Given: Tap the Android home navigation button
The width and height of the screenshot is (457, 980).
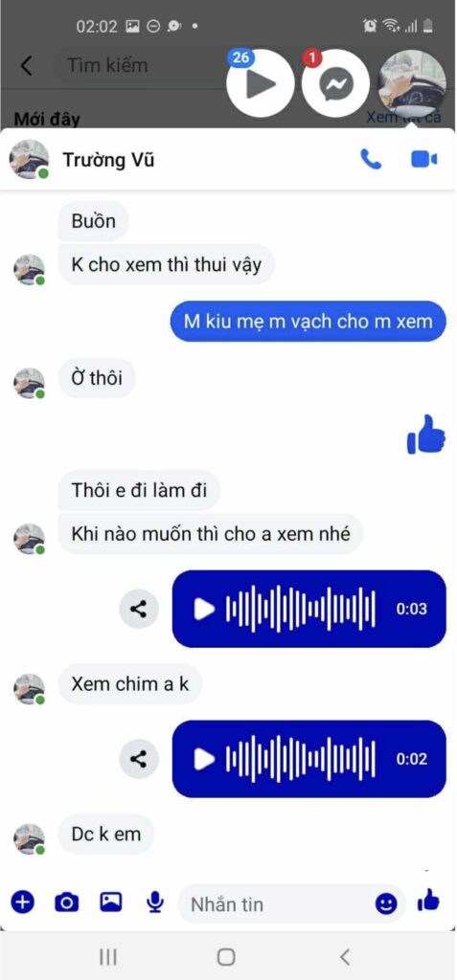Looking at the screenshot, I should point(226,957).
